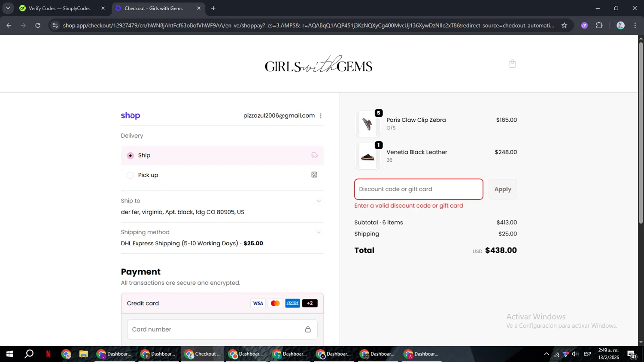This screenshot has width=644, height=362.
Task: Click the browser address bar URL
Action: pyautogui.click(x=308, y=25)
